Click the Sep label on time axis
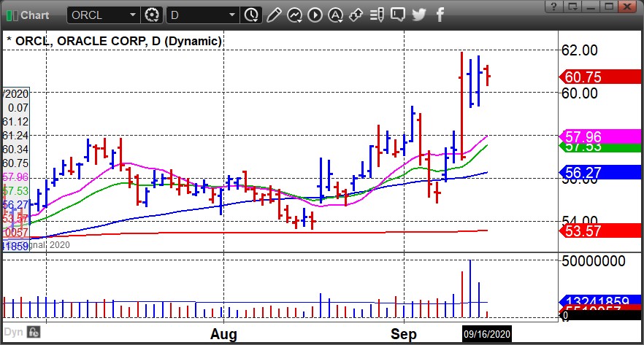This screenshot has width=644, height=345. pos(404,334)
